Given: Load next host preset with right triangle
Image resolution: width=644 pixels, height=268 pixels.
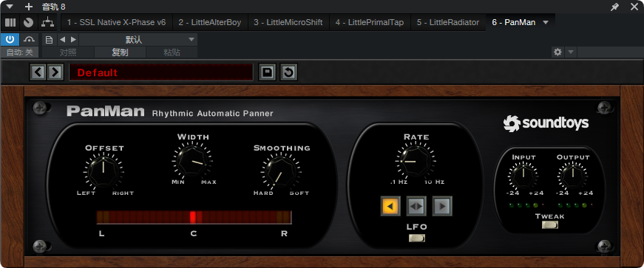Looking at the screenshot, I should tap(73, 40).
